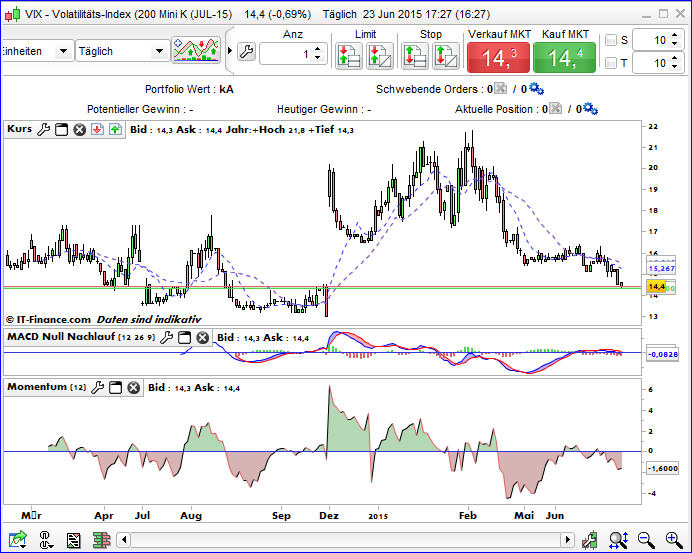Open the chart style selector icon
Viewport: 692px width, 553px height.
(x=196, y=51)
